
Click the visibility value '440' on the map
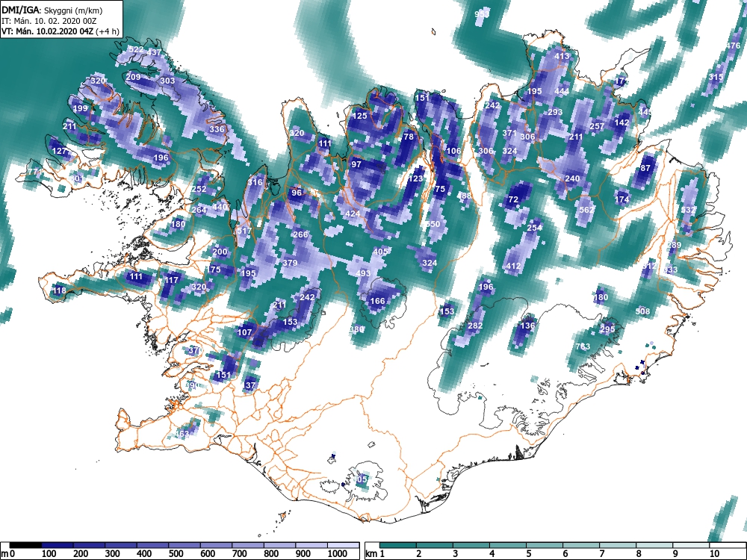[x=220, y=207]
